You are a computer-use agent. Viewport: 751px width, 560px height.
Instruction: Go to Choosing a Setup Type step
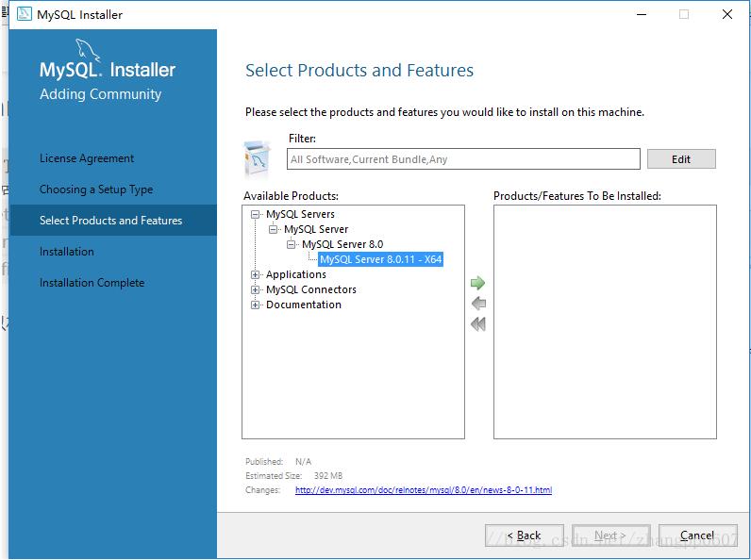(x=96, y=189)
